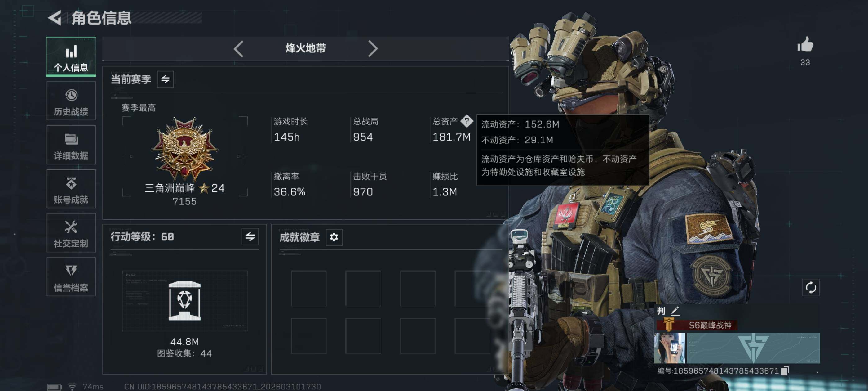Toggle the 当前赛季 season switch button
Image resolution: width=868 pixels, height=391 pixels.
(x=165, y=79)
